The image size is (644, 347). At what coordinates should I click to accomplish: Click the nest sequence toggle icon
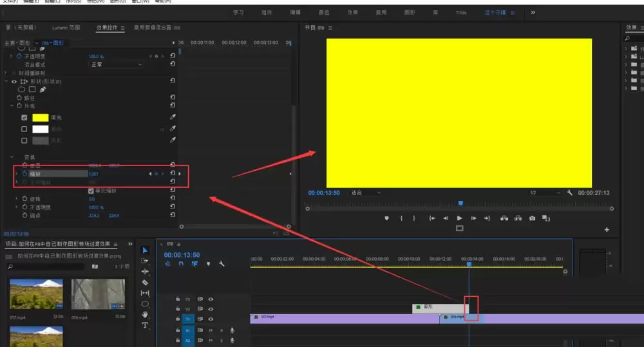167,264
